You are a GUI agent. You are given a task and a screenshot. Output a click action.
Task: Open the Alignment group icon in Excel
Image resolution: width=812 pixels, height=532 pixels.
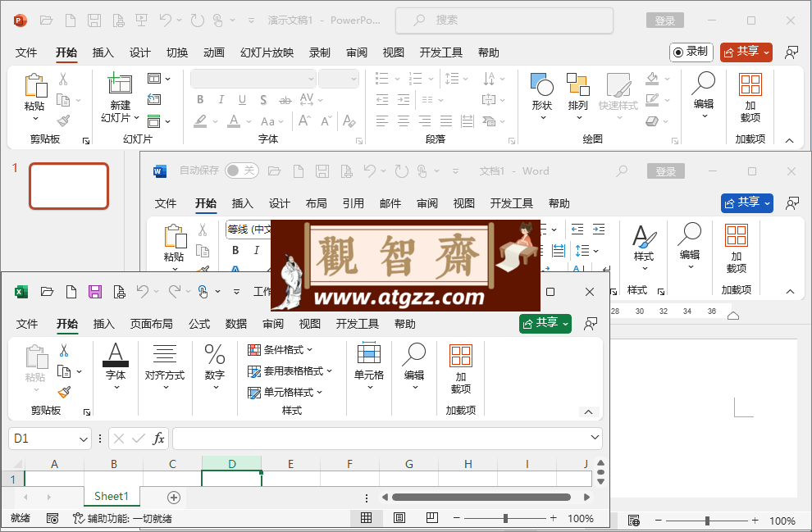pyautogui.click(x=165, y=355)
